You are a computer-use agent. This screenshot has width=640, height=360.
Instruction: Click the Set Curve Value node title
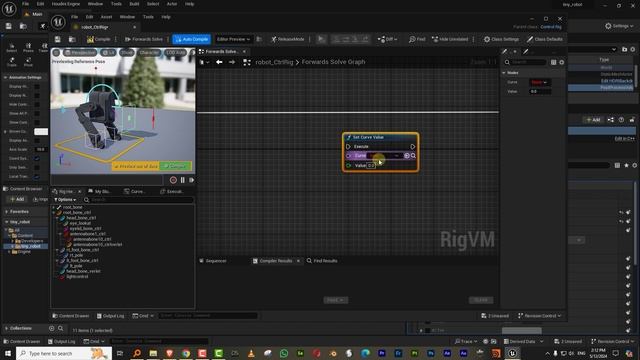(x=368, y=137)
